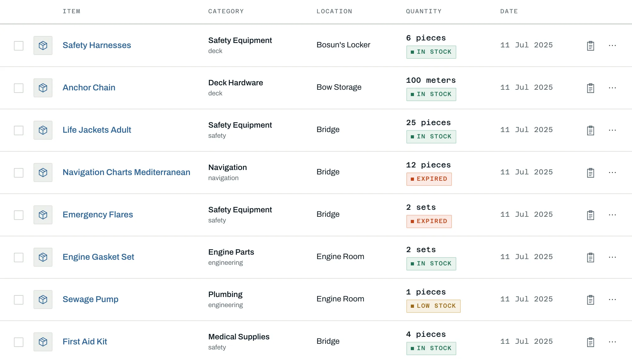Click package icon beside Engine Gasket Set
This screenshot has width=632, height=364.
(43, 257)
